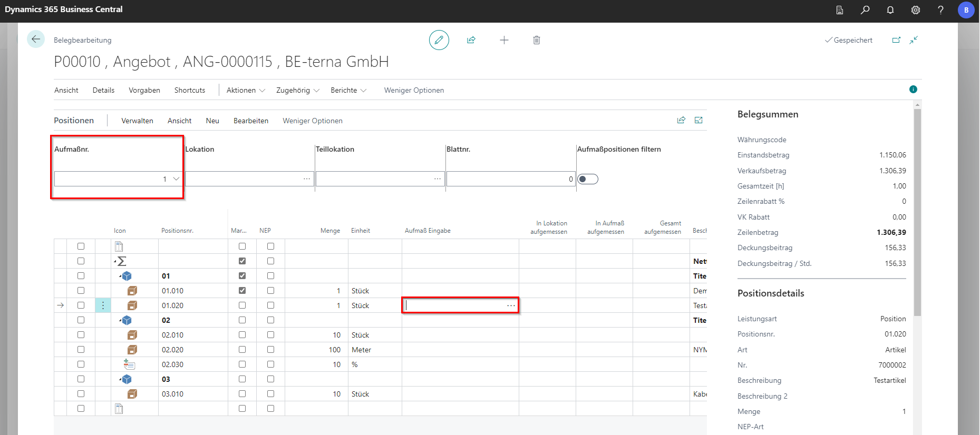Click the plus icon to create new
This screenshot has height=435, width=980.
(504, 40)
